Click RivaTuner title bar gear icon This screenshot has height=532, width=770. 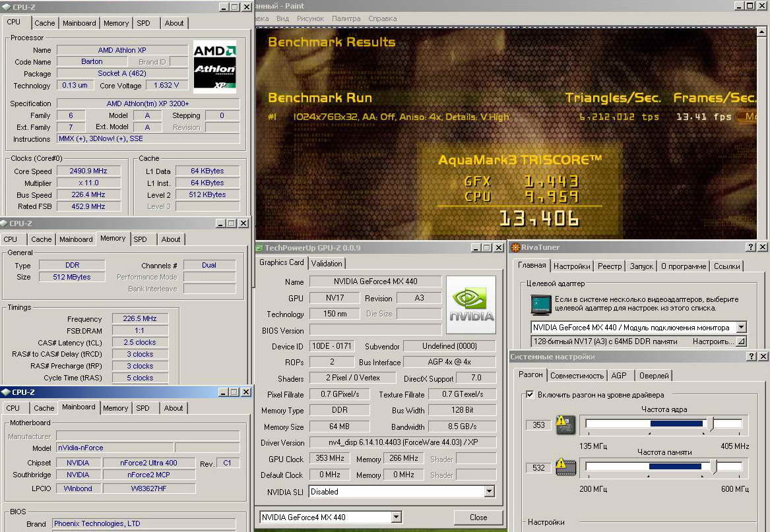point(515,247)
